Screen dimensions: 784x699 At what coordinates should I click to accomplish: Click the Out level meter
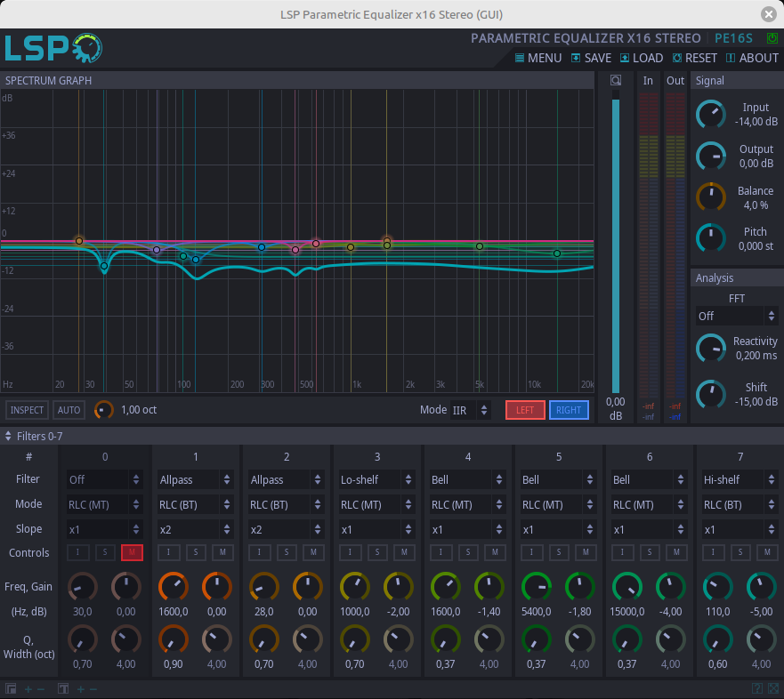(675, 245)
